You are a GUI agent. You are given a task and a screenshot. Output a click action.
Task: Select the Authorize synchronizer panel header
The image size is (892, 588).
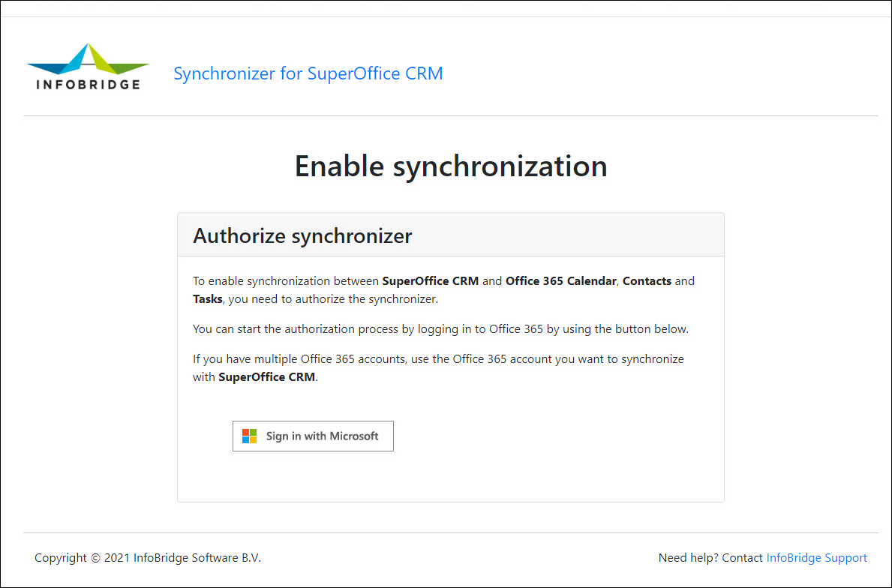pyautogui.click(x=450, y=235)
